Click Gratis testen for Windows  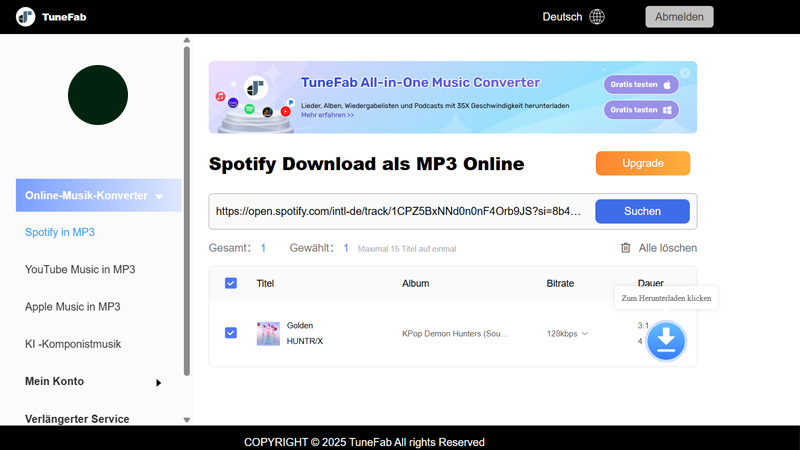click(x=641, y=110)
